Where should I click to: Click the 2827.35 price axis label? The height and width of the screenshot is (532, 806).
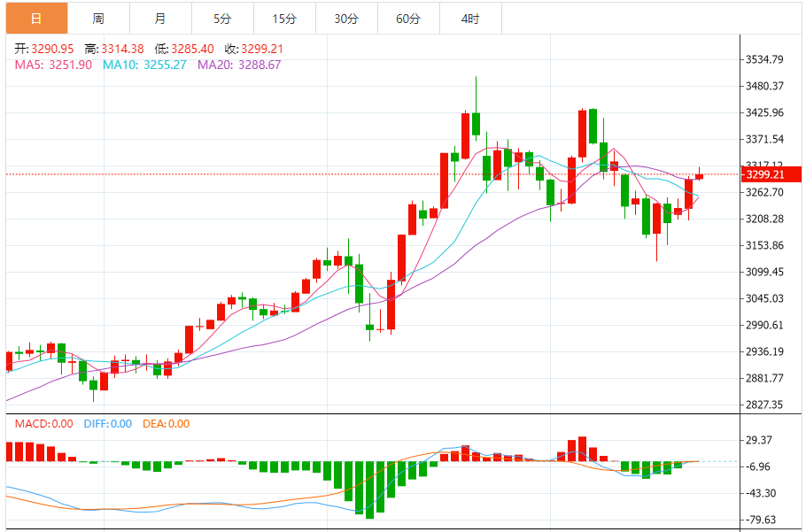coord(764,405)
